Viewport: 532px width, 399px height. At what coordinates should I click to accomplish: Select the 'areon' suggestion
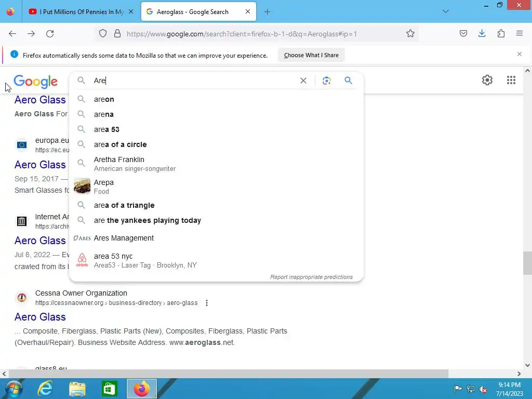pyautogui.click(x=216, y=99)
